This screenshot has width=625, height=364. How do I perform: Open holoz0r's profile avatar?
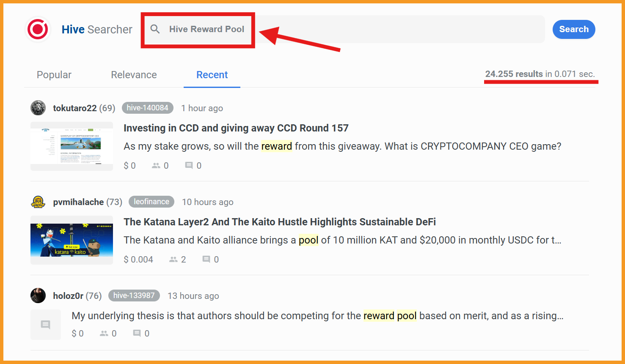(x=38, y=296)
